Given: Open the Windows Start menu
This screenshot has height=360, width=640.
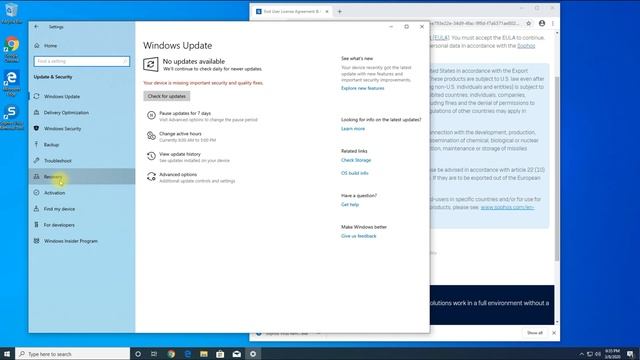Looking at the screenshot, I should 7,354.
